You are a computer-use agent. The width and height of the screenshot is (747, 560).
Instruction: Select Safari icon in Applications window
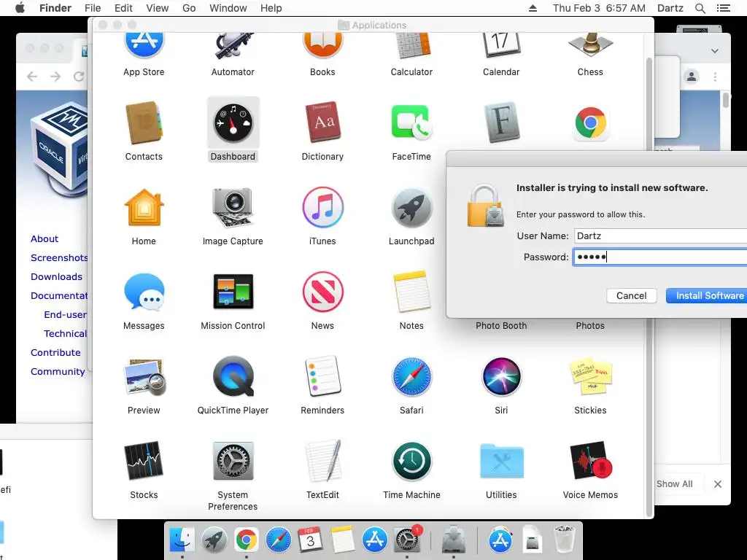click(x=411, y=376)
